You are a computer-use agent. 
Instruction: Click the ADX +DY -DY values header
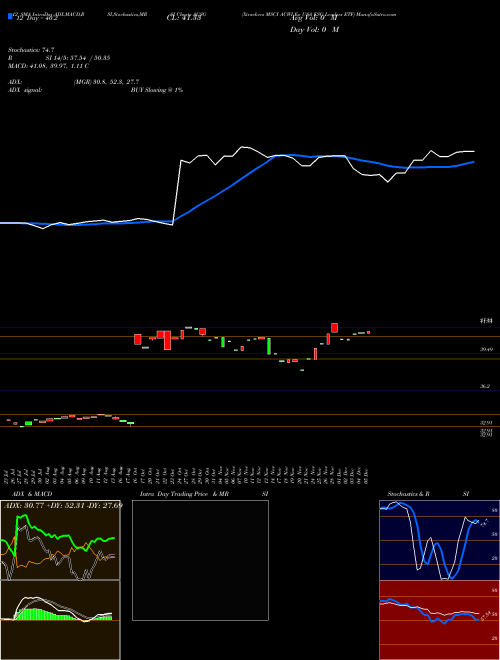[x=63, y=505]
